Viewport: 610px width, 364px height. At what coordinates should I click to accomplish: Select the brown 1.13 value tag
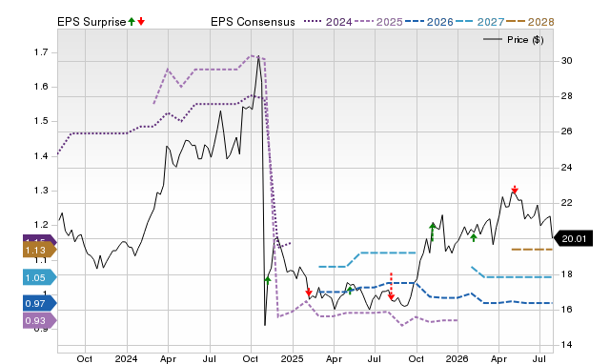tap(39, 250)
